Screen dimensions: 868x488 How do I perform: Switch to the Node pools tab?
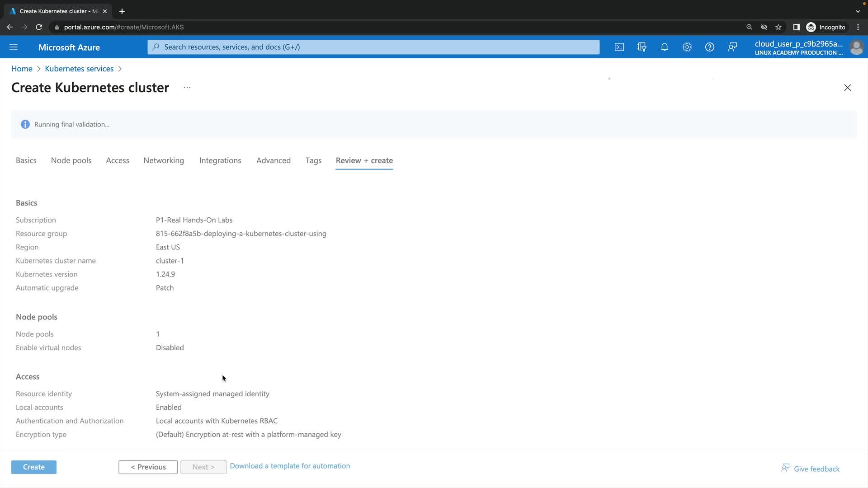pos(71,160)
